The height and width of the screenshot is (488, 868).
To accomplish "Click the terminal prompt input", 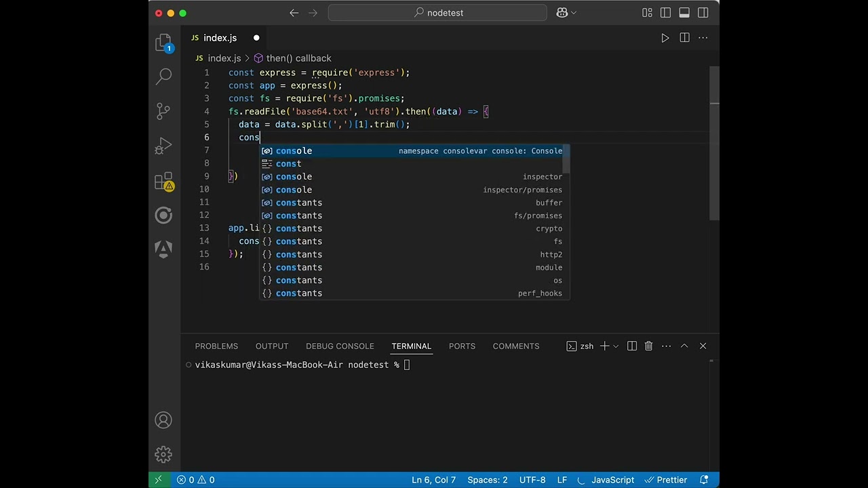I will 407,365.
